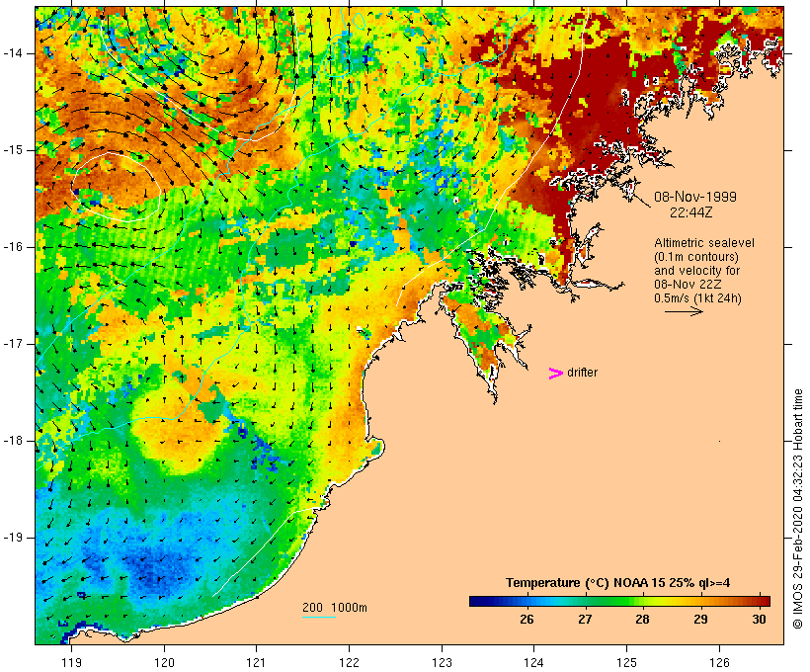Viewport: 810px width, 672px height.
Task: Click the '(0.1m contours)' caption line
Action: coord(695,256)
